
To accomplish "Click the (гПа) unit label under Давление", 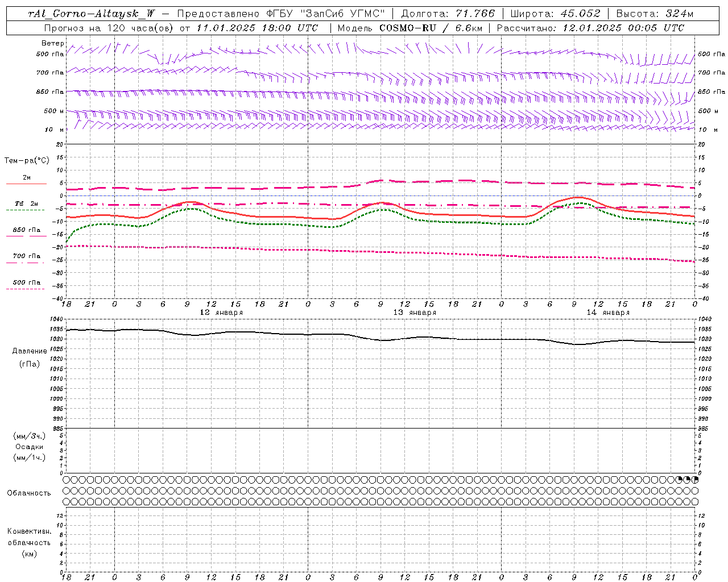I will point(30,364).
